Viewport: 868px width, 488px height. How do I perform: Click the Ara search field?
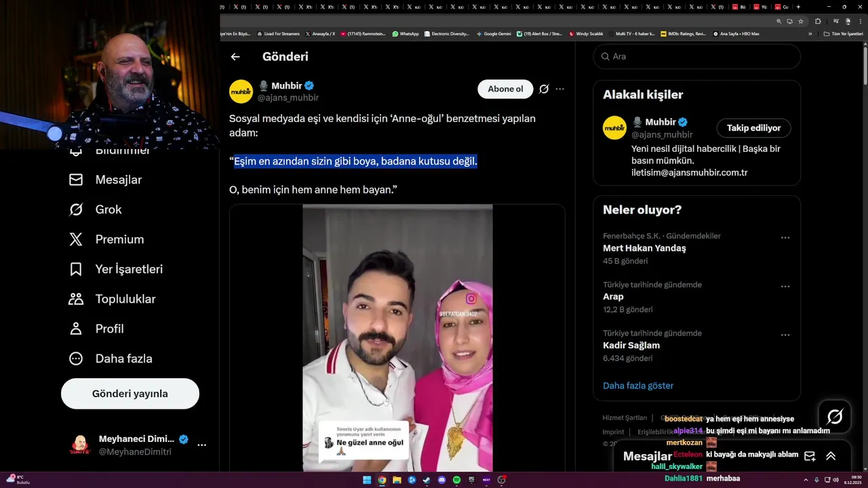[x=696, y=56]
